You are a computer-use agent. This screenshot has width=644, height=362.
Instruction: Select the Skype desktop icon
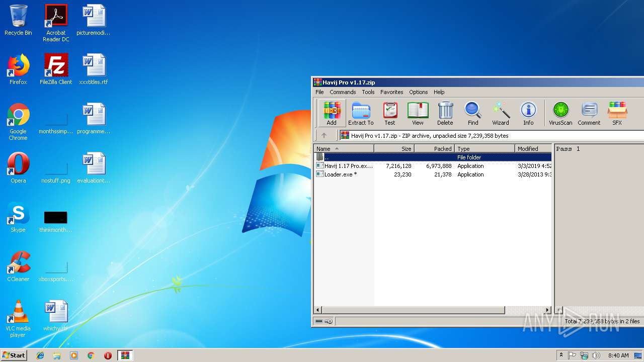click(18, 217)
